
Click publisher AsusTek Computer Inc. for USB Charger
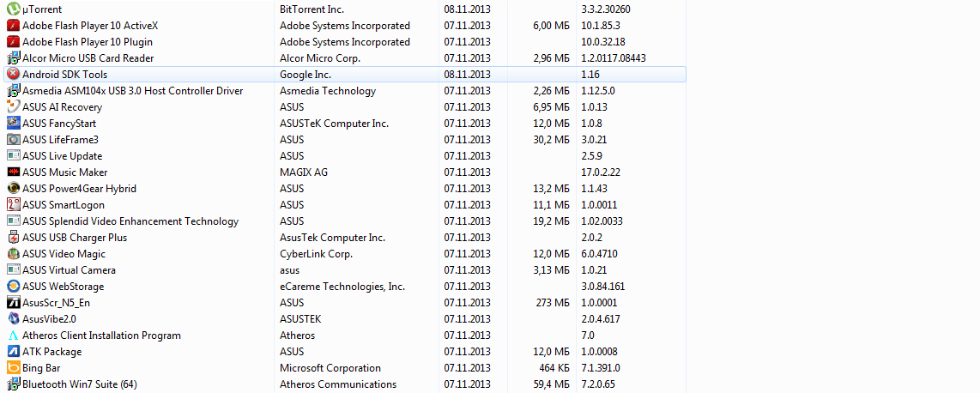click(x=332, y=238)
